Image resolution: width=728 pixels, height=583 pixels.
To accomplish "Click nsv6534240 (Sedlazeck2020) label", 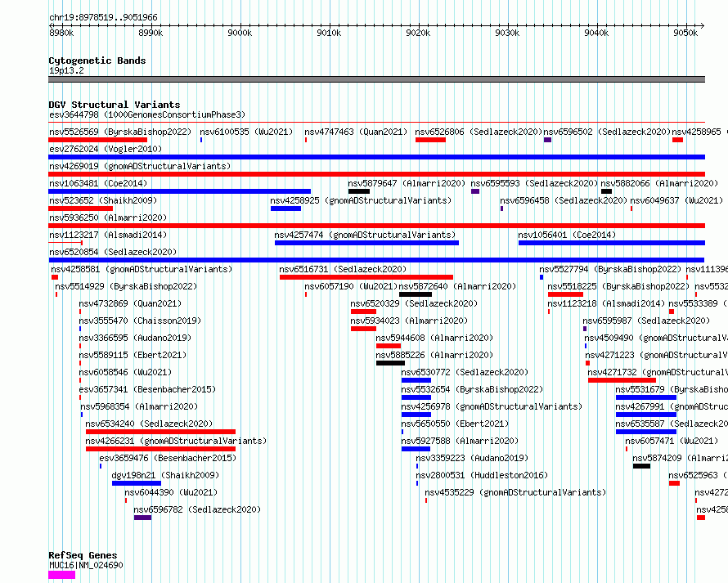I will pos(149,424).
